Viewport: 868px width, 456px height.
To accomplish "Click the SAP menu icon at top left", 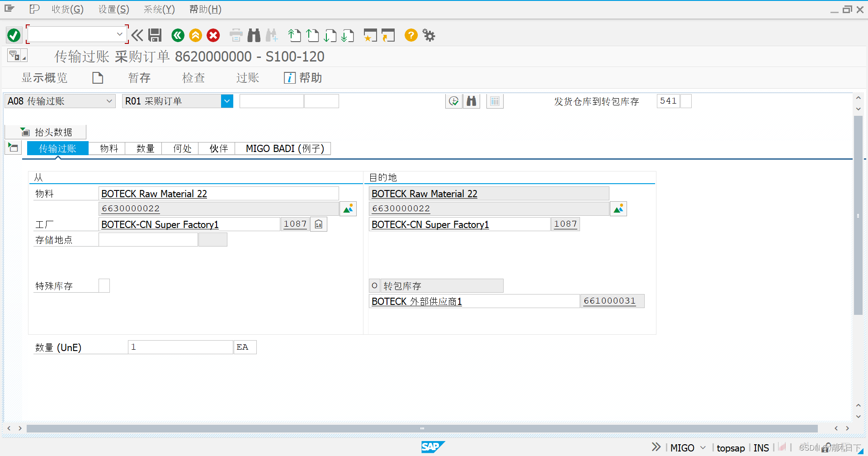I will point(9,9).
